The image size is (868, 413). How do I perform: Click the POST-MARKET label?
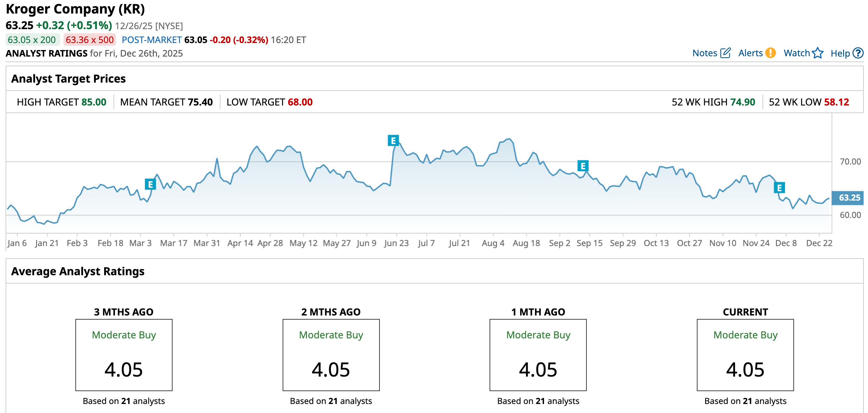click(x=152, y=40)
